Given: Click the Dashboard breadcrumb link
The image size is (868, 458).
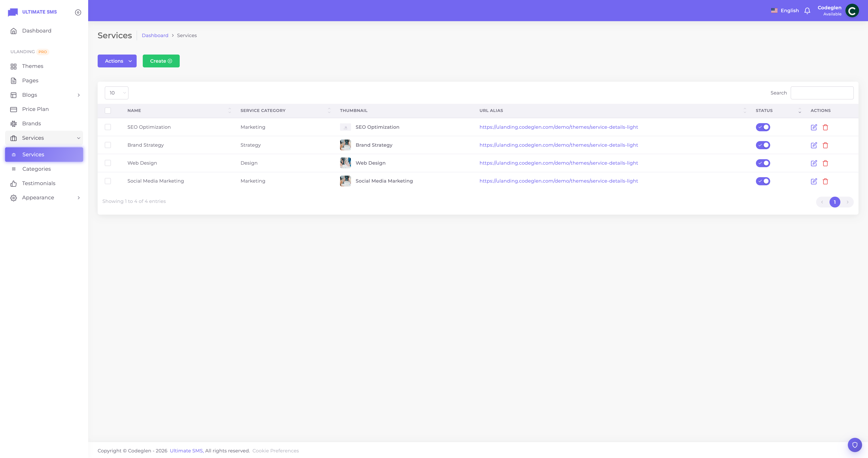Looking at the screenshot, I should (155, 35).
